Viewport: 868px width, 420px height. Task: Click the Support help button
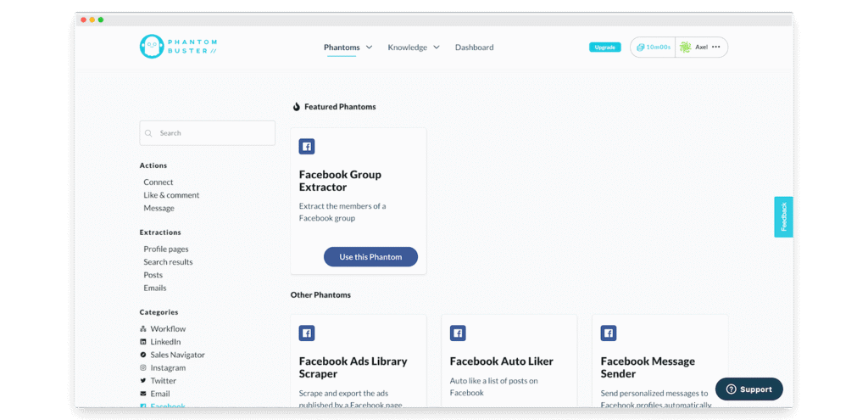(x=749, y=389)
